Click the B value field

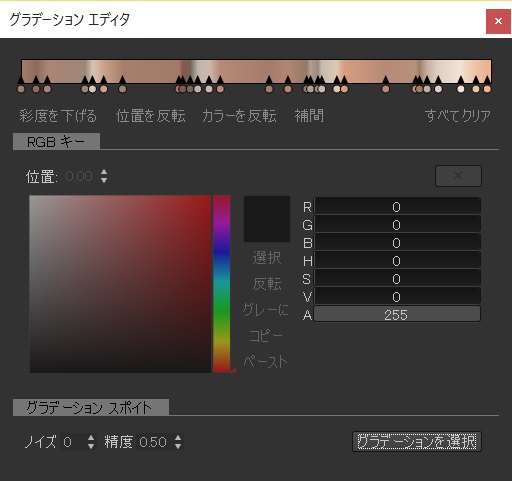397,243
